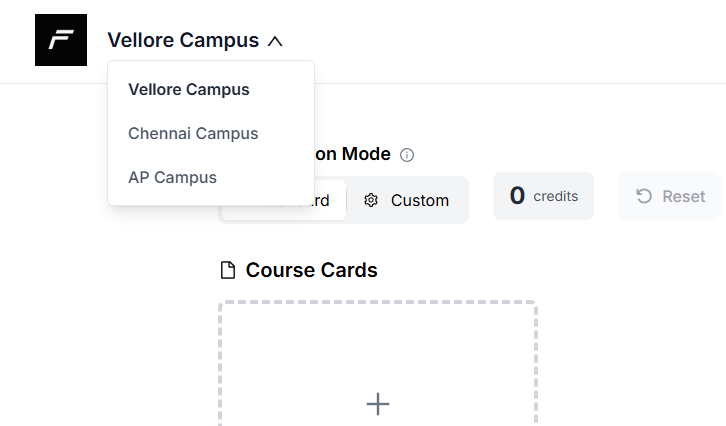726x426 pixels.
Task: Click the 0 credits badge
Action: point(544,196)
